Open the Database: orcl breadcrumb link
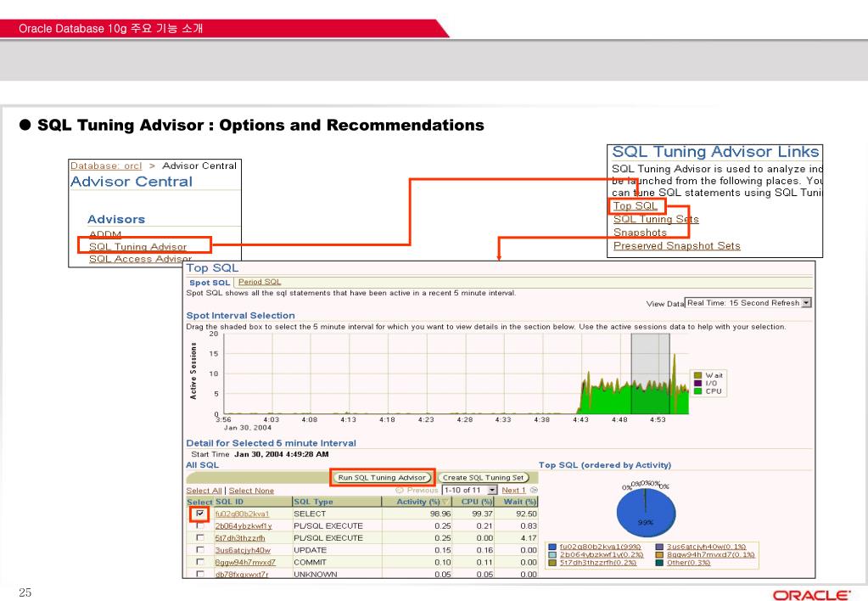This screenshot has height=601, width=868. point(106,166)
